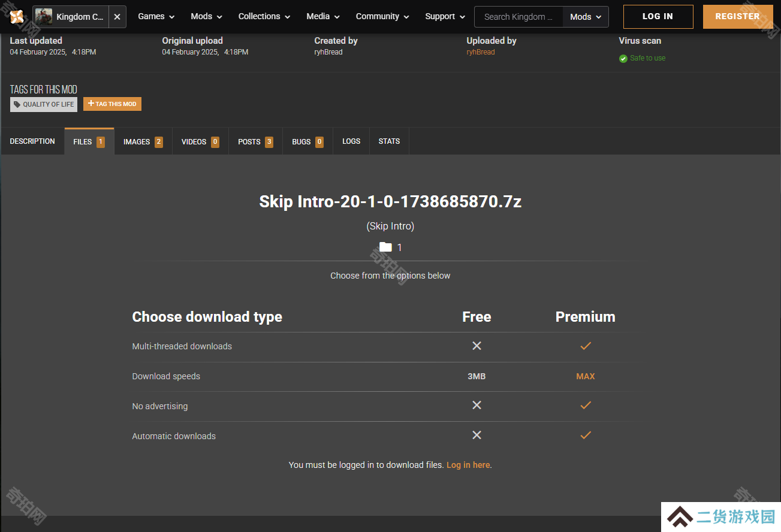Click the 3MB download speed value
The height and width of the screenshot is (532, 781).
[477, 376]
